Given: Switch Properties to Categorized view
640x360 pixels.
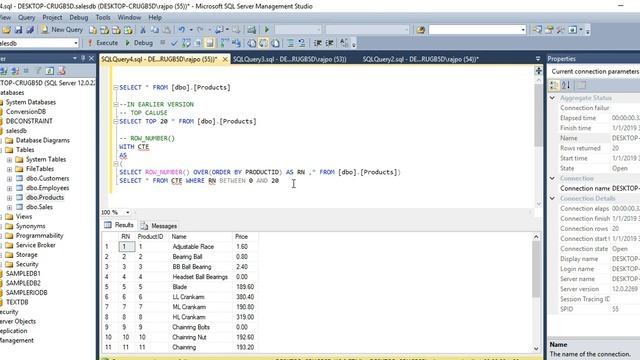Looking at the screenshot, I should [x=554, y=85].
